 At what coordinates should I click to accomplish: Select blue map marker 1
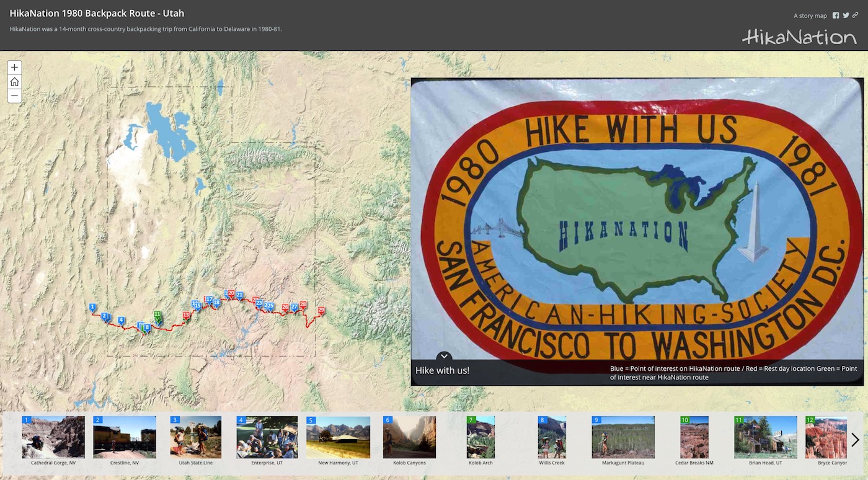(92, 308)
